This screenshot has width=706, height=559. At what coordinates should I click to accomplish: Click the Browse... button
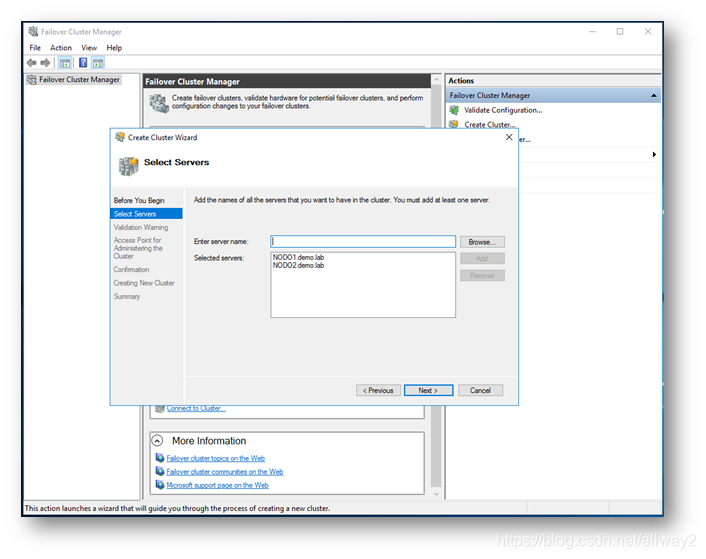pyautogui.click(x=482, y=242)
